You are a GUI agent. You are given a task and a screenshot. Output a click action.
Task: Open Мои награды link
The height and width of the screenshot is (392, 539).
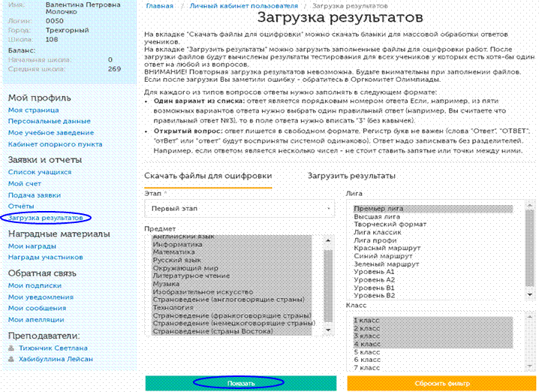point(32,246)
